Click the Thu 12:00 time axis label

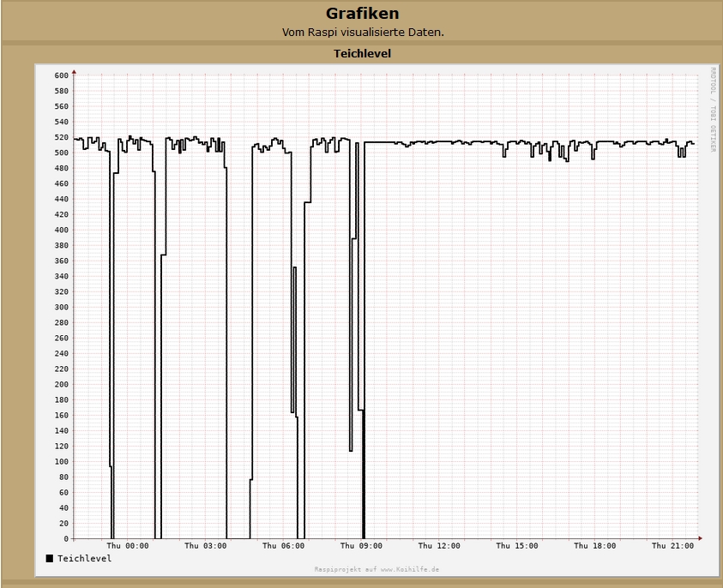(x=439, y=545)
